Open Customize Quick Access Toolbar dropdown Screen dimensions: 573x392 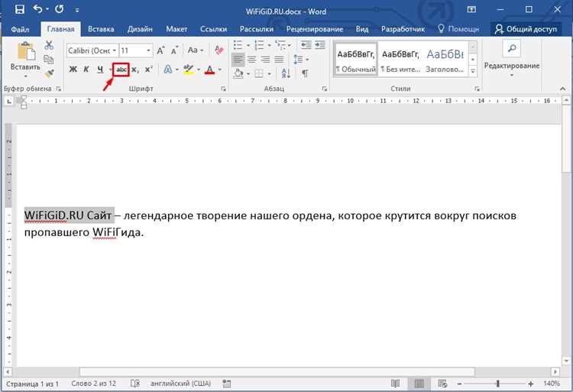coord(77,10)
